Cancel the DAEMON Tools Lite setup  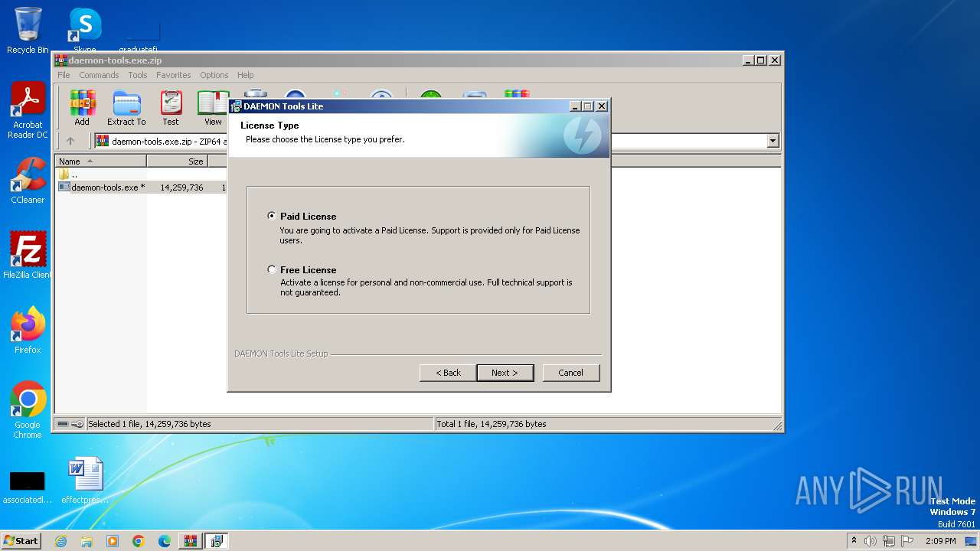point(570,373)
